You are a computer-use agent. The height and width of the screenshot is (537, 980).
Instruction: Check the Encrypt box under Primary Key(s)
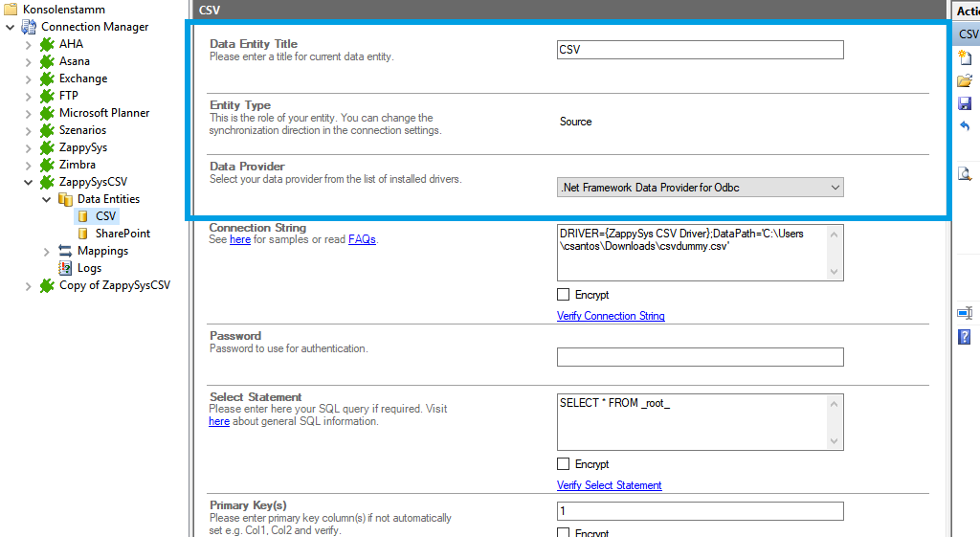tap(563, 532)
